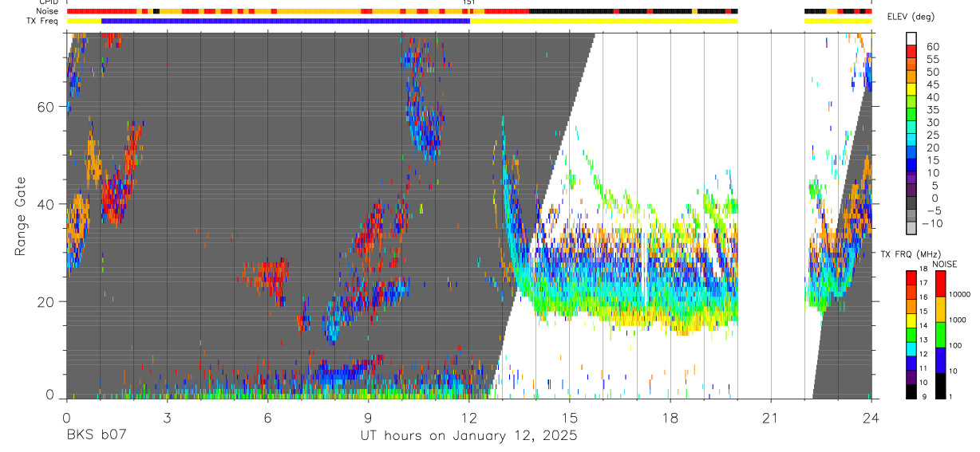Screen dimensions: 980x452
Task: Click the 'BKS b07' radar beam label
Action: (96, 435)
